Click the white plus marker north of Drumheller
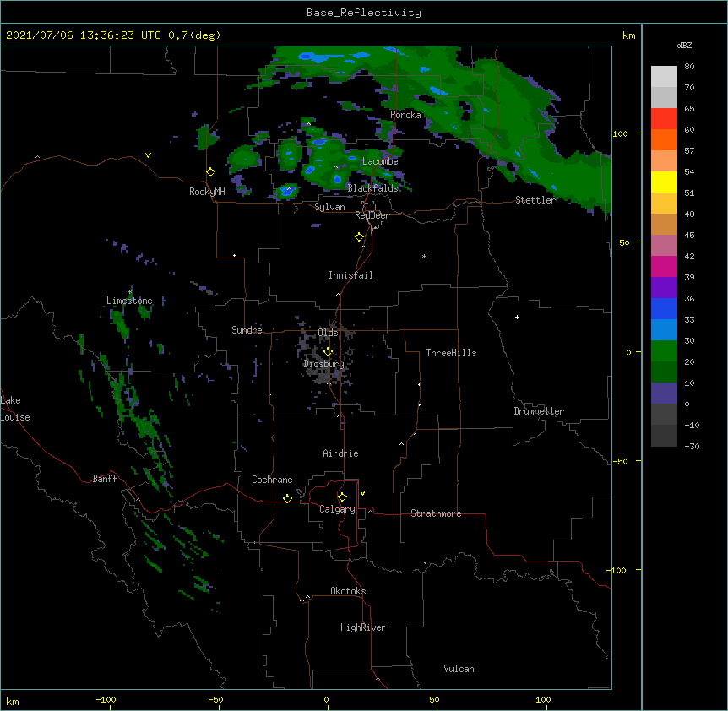Viewport: 728px width, 711px height. 517,317
